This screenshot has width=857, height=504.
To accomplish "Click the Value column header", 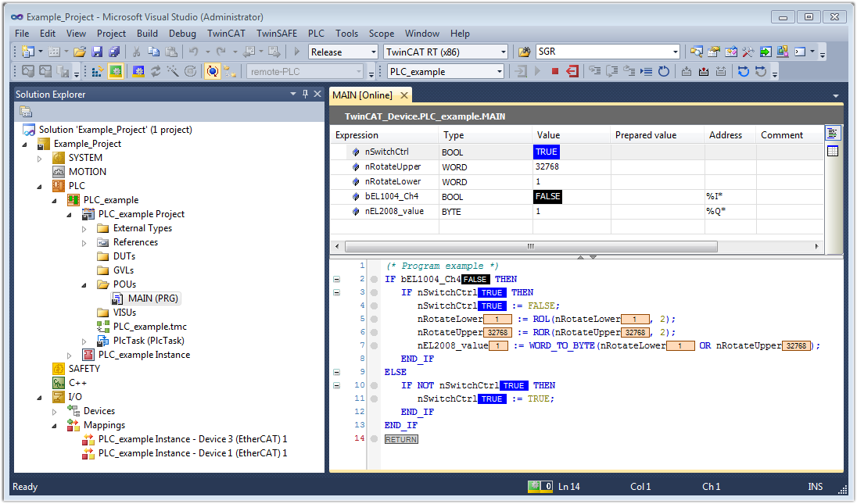I will point(548,135).
